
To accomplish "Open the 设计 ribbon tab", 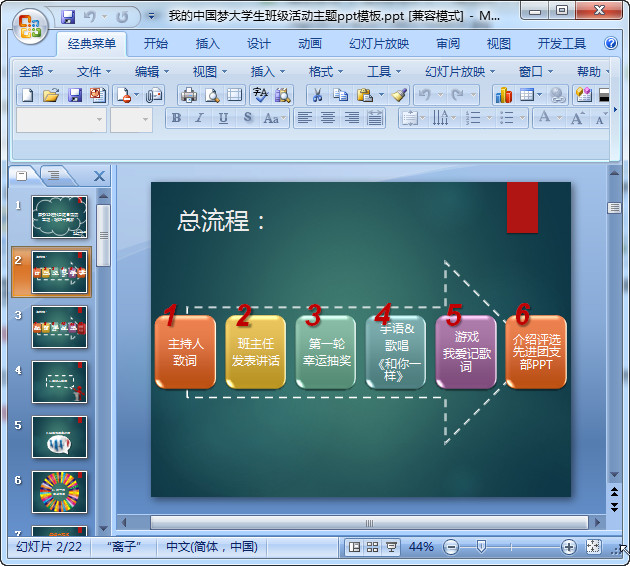I will point(259,43).
